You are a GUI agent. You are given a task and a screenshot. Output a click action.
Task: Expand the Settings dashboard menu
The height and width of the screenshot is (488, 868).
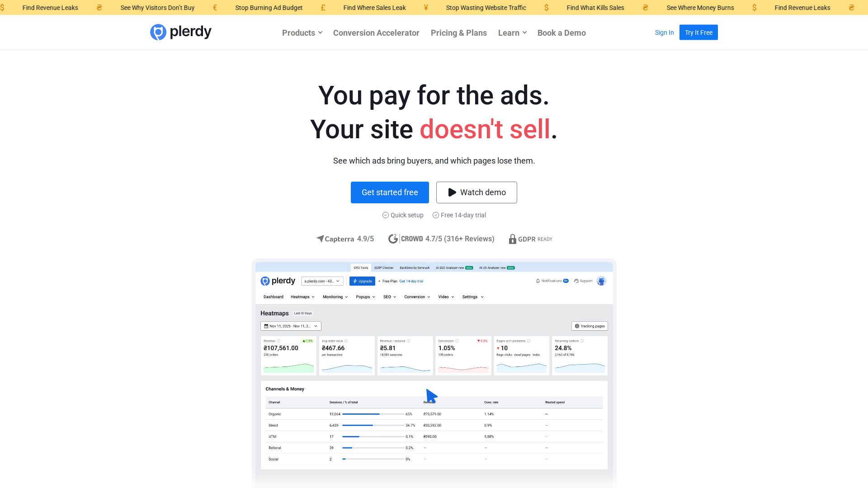(x=473, y=297)
